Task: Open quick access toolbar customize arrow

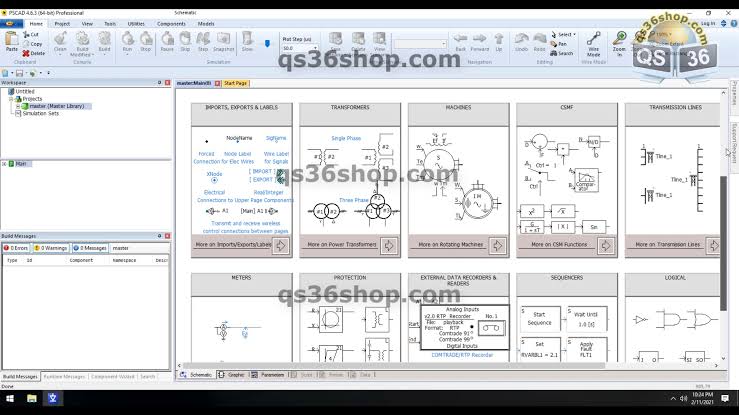Action: 48,73
